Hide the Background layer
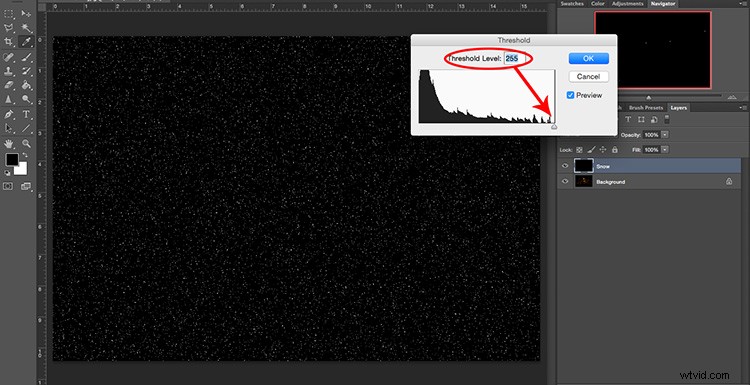The image size is (750, 385). (565, 182)
